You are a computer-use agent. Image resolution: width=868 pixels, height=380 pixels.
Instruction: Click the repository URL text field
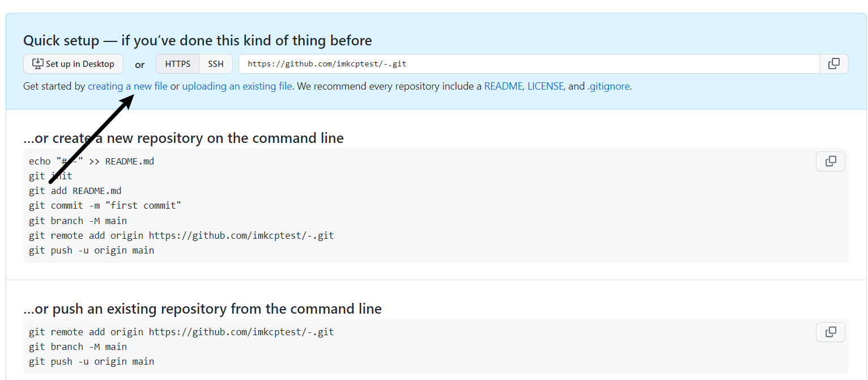coord(528,64)
